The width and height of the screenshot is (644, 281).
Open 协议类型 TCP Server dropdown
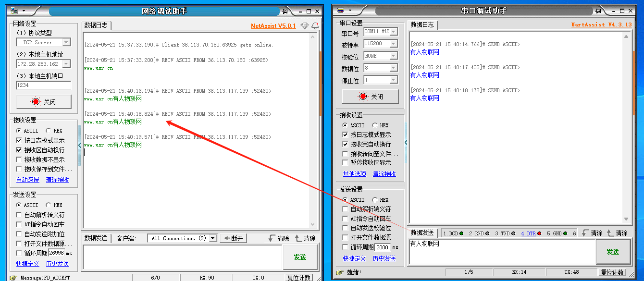coord(66,42)
